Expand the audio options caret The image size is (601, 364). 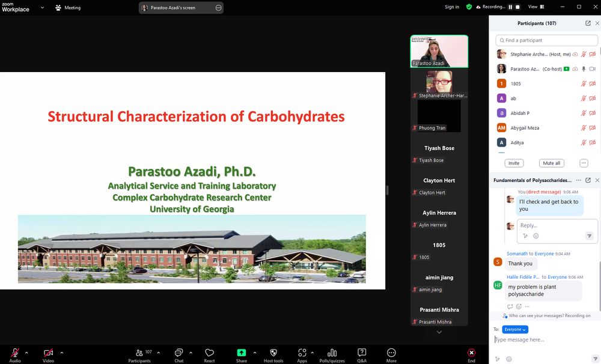coord(26,353)
